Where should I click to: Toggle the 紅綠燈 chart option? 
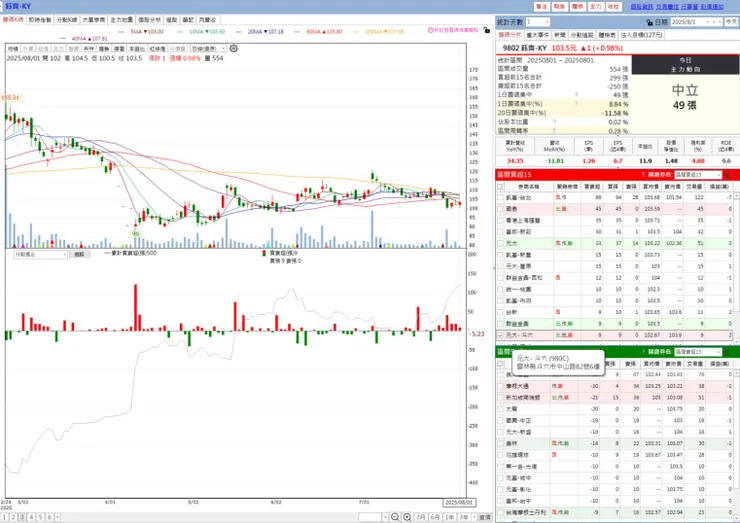[x=158, y=49]
